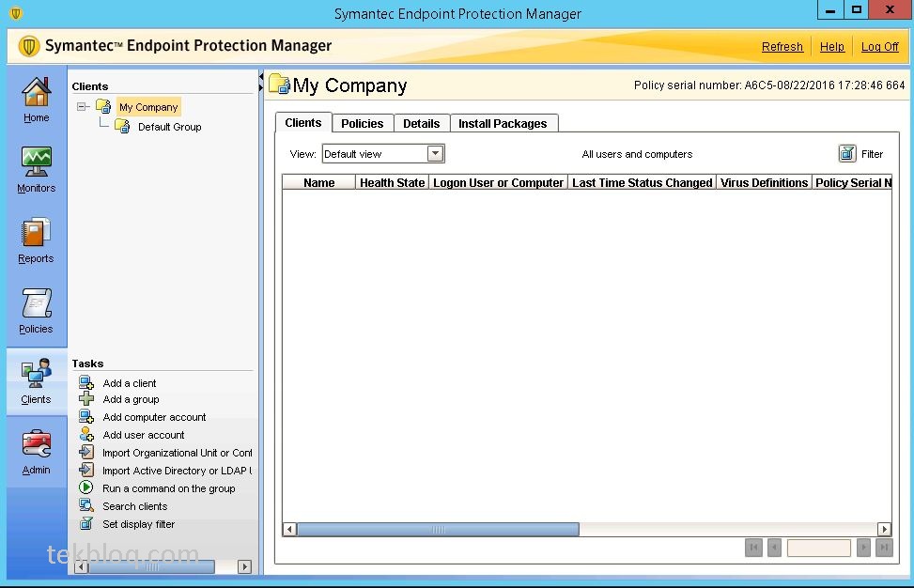
Task: Switch to the Clients tab
Action: (x=303, y=122)
